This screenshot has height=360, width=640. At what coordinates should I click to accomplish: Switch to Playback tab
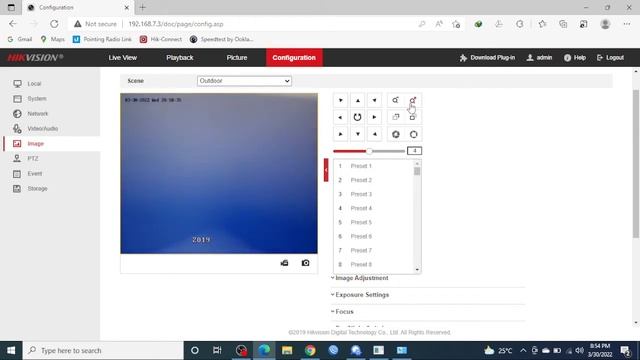[180, 58]
